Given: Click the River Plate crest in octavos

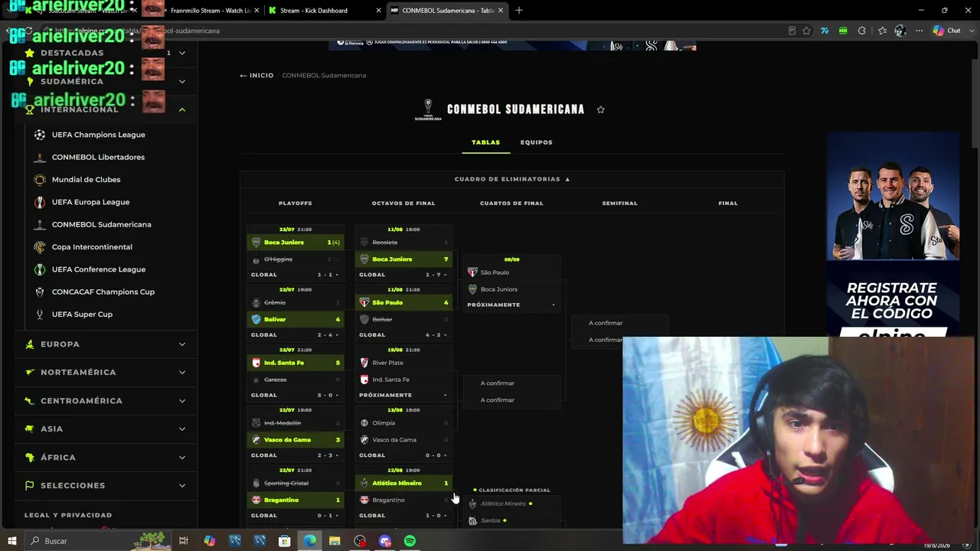Looking at the screenshot, I should click(364, 363).
